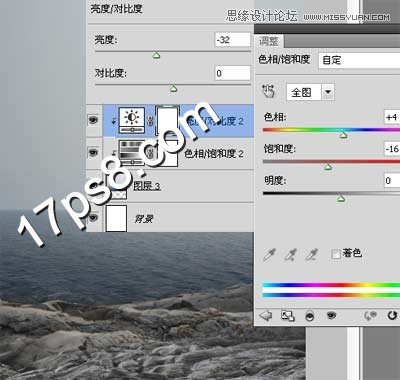Viewport: 400px width, 380px height.
Task: Click the brightness/contrast adjustment layer icon
Action: pos(132,120)
